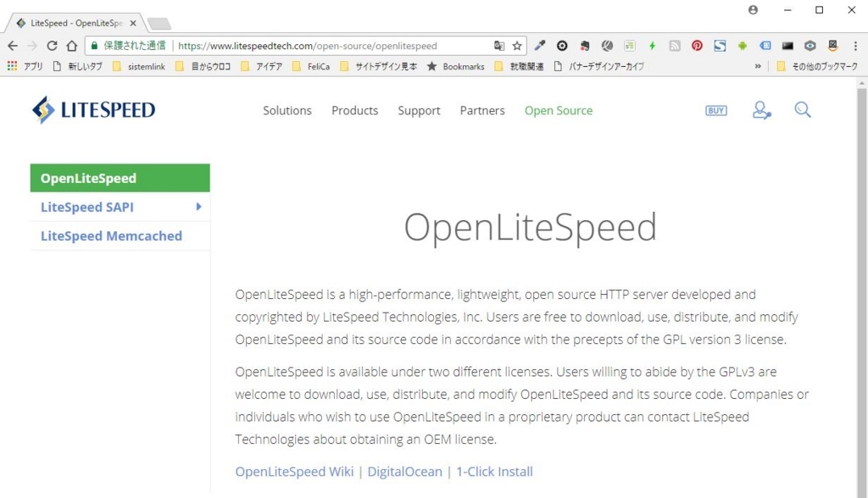Image resolution: width=868 pixels, height=498 pixels.
Task: Open the Support menu
Action: pyautogui.click(x=419, y=111)
